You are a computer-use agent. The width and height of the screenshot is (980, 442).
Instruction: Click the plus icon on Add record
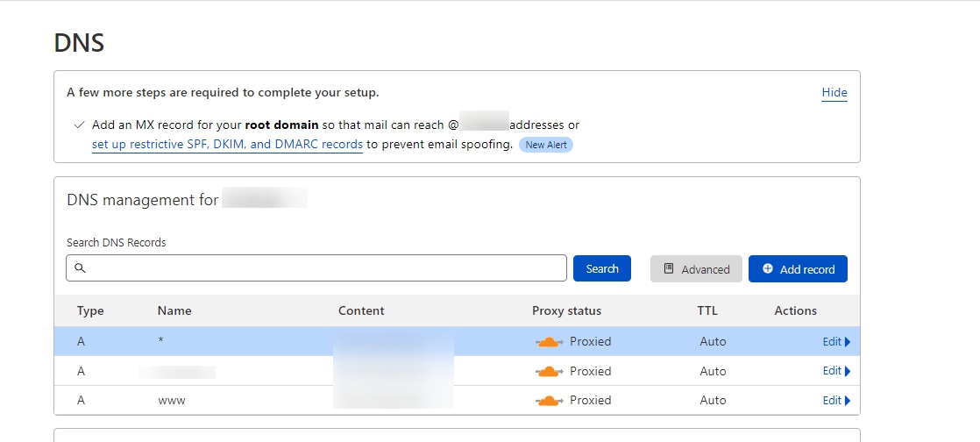click(768, 269)
